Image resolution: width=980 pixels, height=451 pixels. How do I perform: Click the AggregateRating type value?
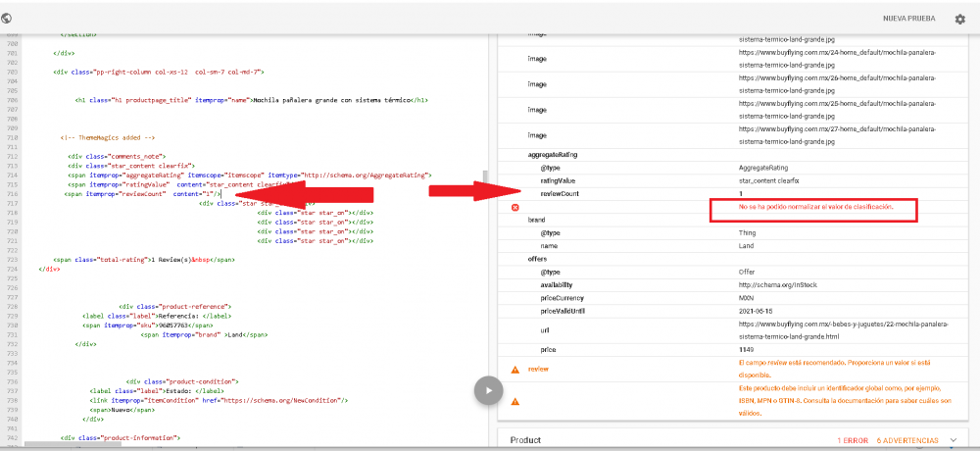763,168
